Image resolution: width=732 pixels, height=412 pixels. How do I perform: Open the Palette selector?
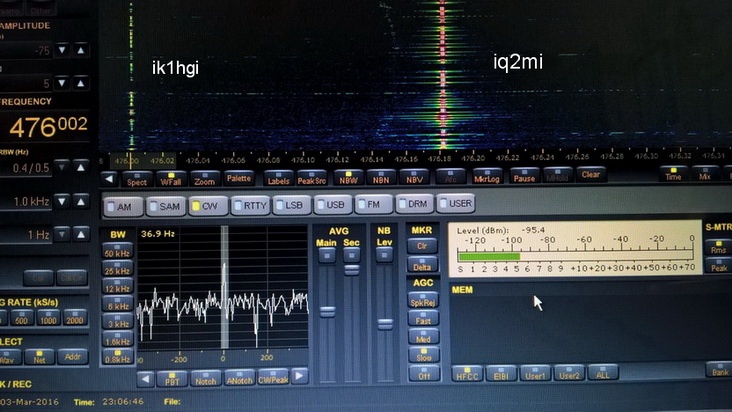[239, 178]
